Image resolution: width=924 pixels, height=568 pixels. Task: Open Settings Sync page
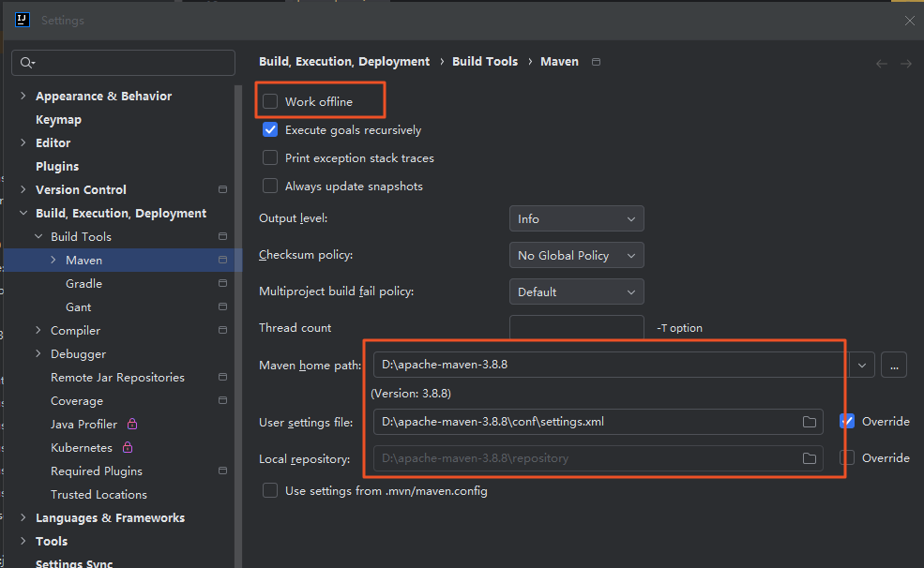(x=74, y=562)
